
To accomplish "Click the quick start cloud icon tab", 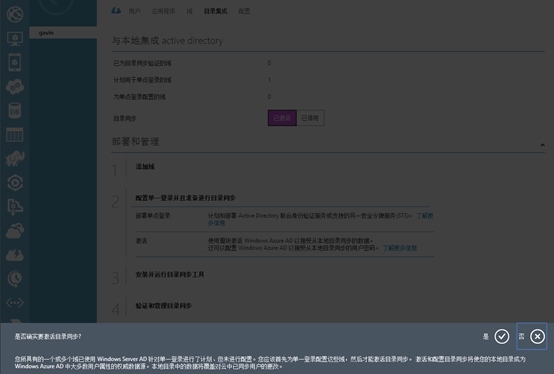I will coord(116,11).
